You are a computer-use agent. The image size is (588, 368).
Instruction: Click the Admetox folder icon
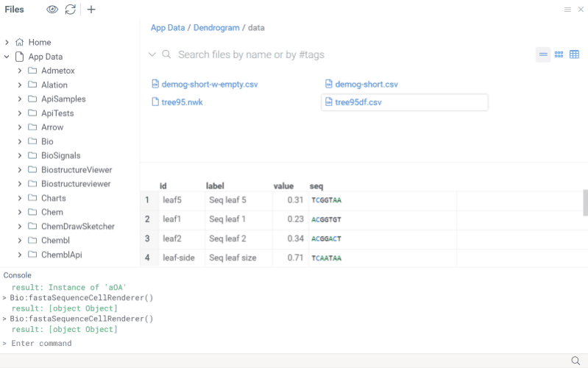32,71
